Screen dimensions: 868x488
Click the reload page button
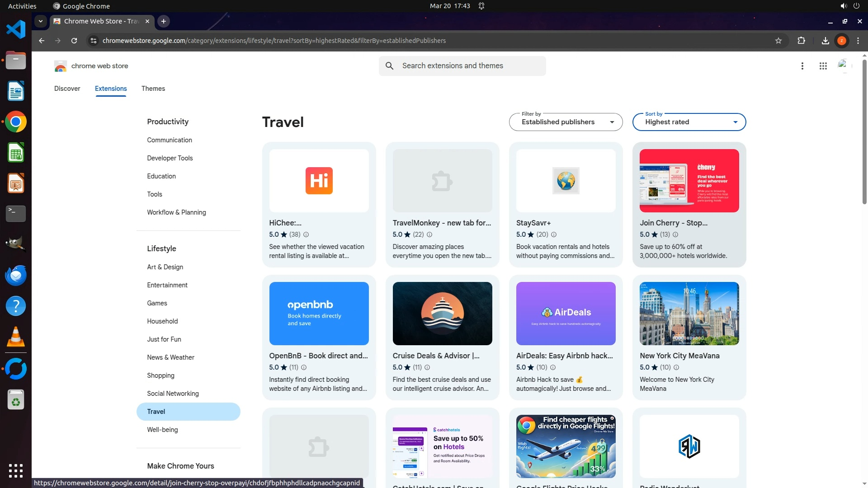74,41
